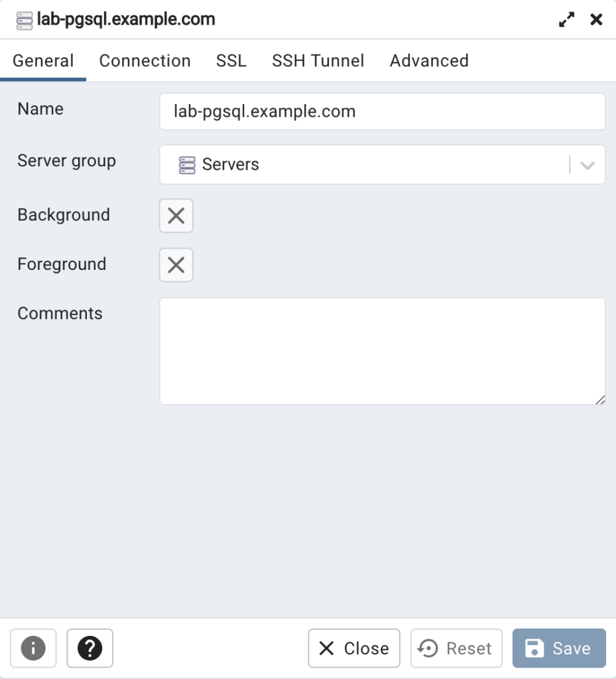Open pgAdmin help with the question mark icon
The height and width of the screenshot is (679, 616).
pyautogui.click(x=90, y=648)
